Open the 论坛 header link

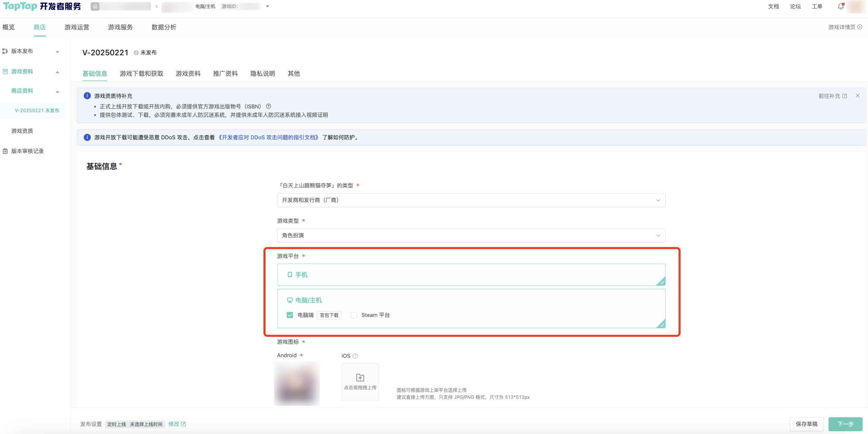(795, 7)
